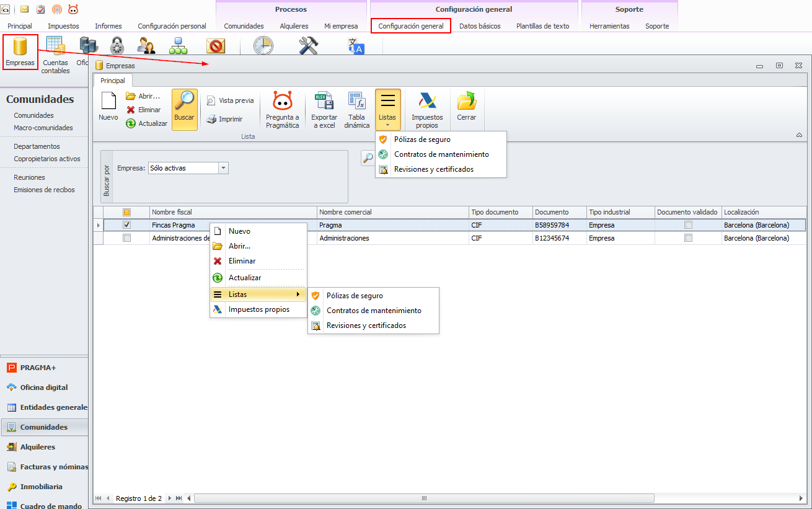
Task: Click the Nuevo icon in the ribbon
Action: [x=108, y=102]
